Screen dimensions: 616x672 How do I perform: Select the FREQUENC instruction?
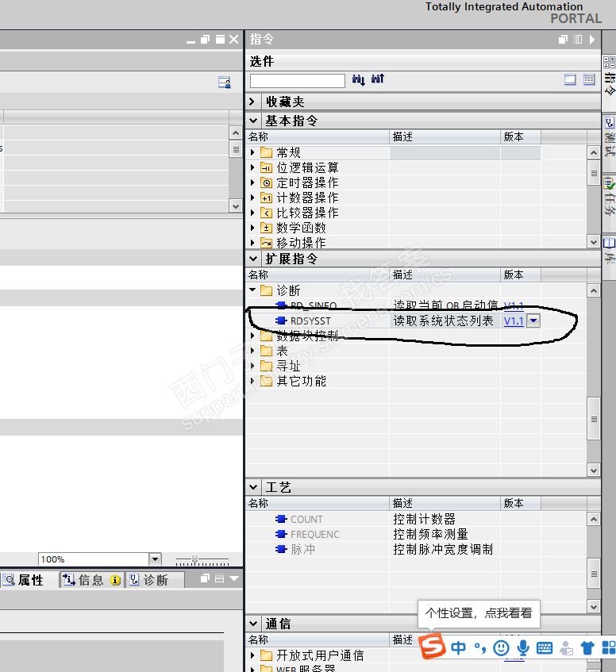coord(314,535)
